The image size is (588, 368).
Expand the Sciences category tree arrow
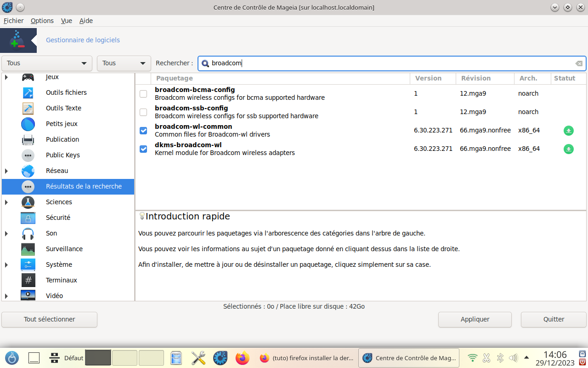pos(6,202)
